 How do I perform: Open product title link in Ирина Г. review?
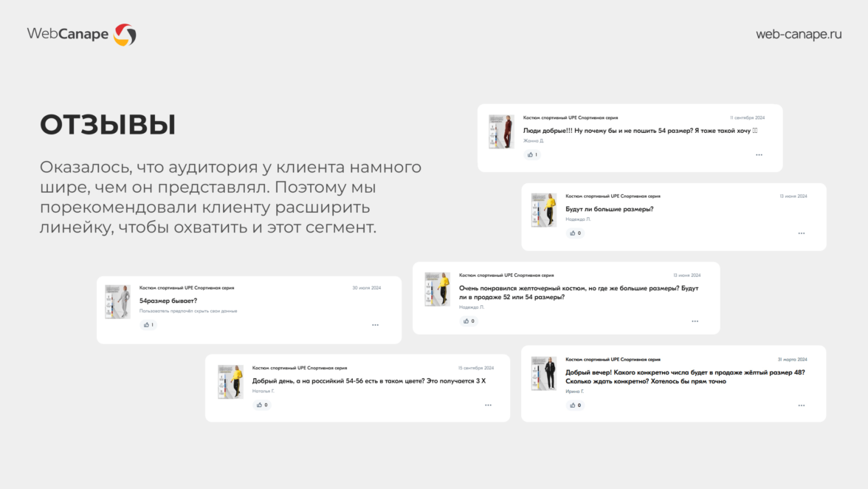(613, 360)
